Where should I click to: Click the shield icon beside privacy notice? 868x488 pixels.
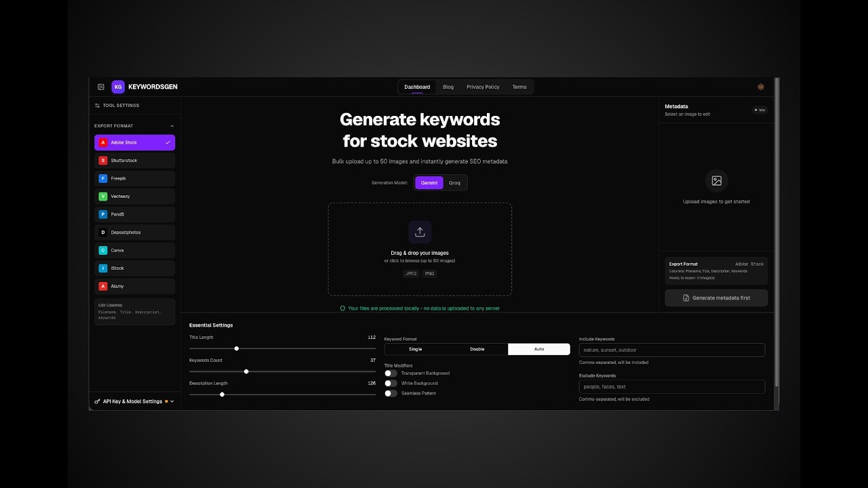tap(342, 308)
